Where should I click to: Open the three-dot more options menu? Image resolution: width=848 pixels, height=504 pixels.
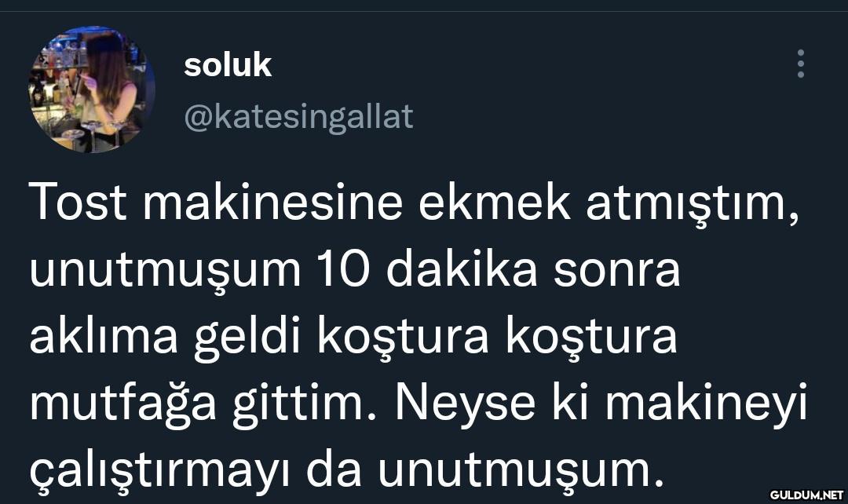pyautogui.click(x=800, y=64)
